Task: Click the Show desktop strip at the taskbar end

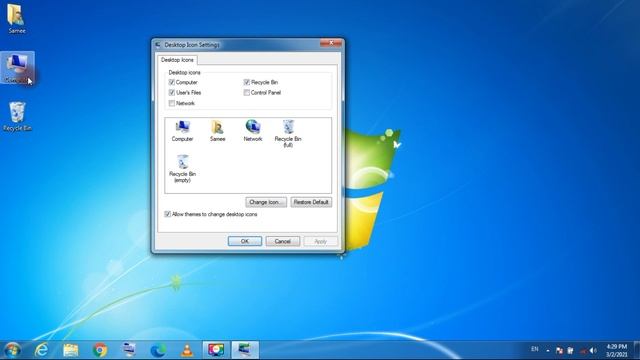Action: pyautogui.click(x=637, y=350)
